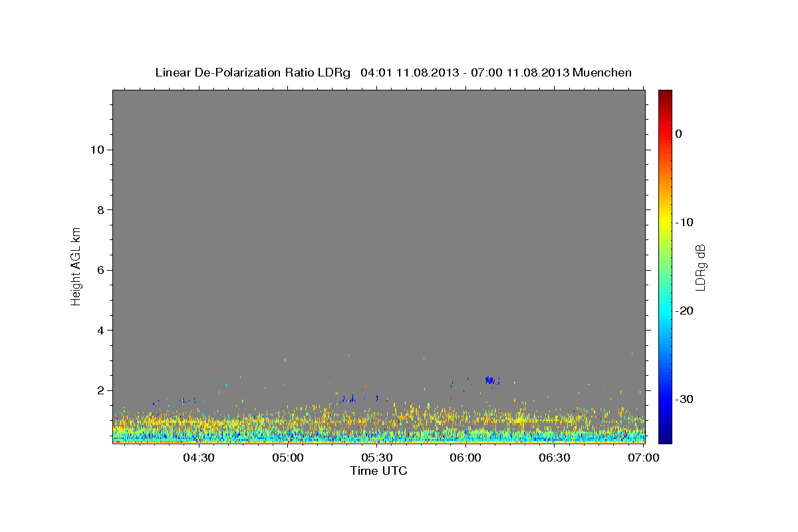Click the blue data cluster near 05:20
Viewport: 798px width, 532px height.
[348, 399]
